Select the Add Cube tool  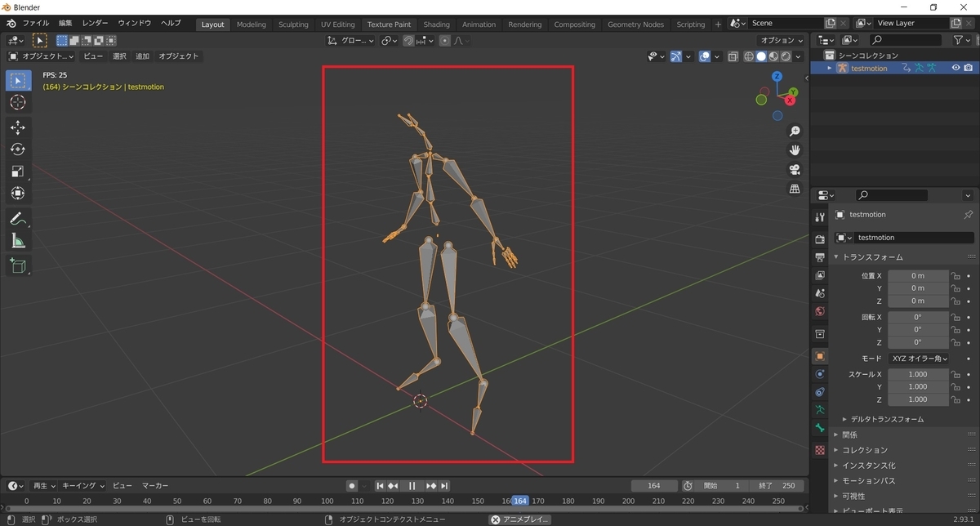tap(18, 265)
